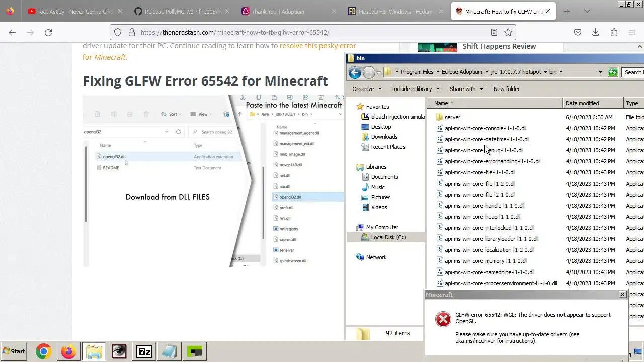Toggle reader view in address bar
Viewport: 644px width, 362px height.
point(494,32)
